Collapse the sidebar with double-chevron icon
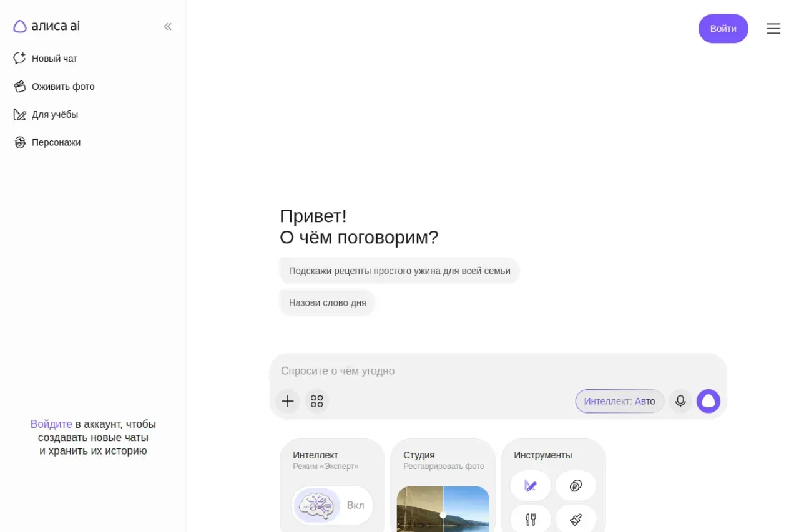The image size is (799, 532). click(167, 26)
